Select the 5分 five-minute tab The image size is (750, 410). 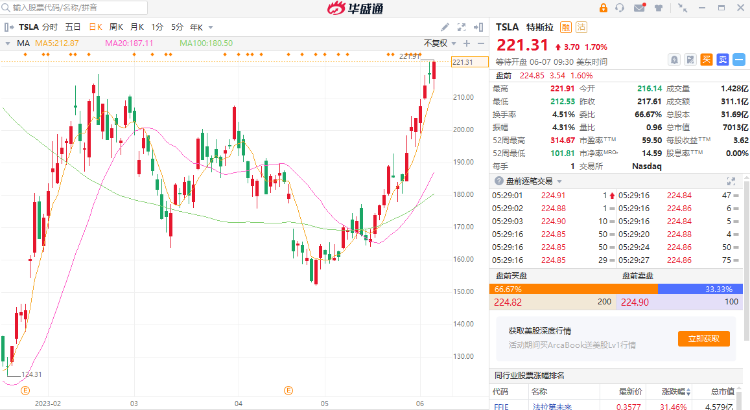(x=177, y=27)
